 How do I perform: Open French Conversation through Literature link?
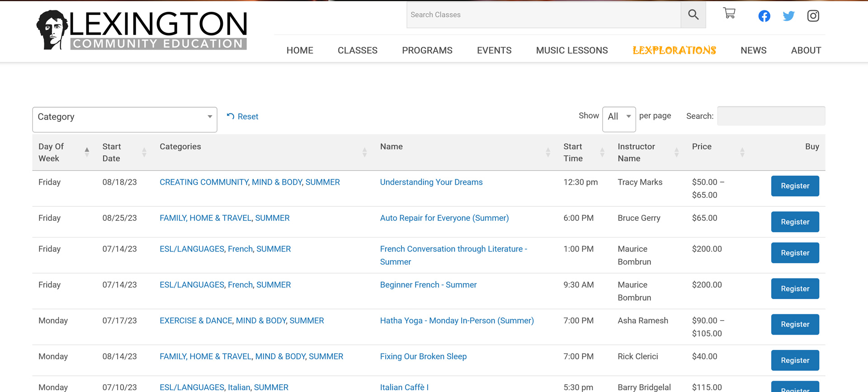pos(453,255)
